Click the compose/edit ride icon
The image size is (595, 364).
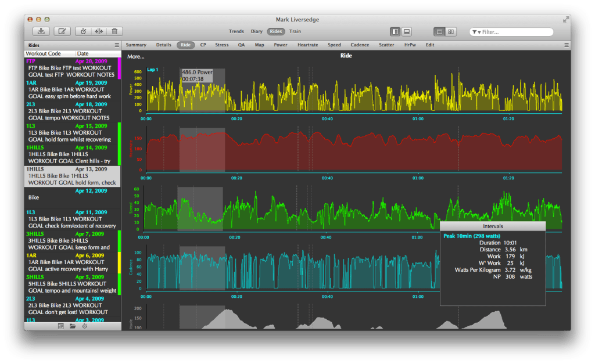[x=62, y=31]
